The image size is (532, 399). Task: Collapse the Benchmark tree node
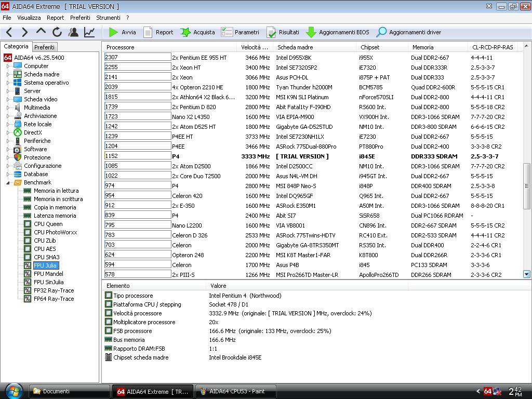[8, 182]
